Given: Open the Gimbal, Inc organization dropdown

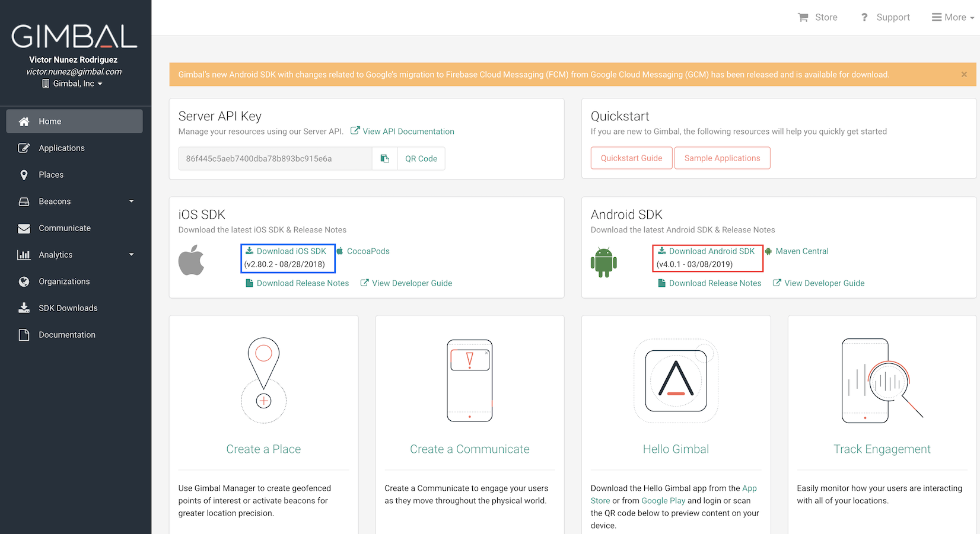Looking at the screenshot, I should pyautogui.click(x=72, y=84).
